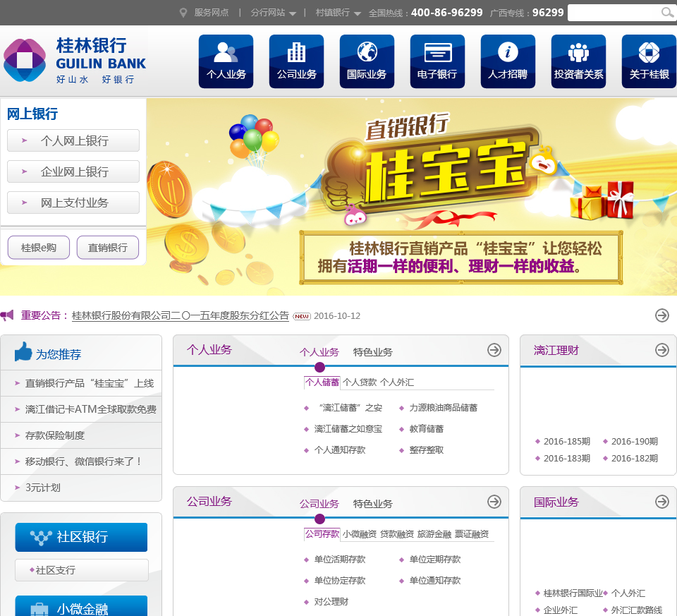The image size is (677, 616).
Task: Click the 直销银行 button
Action: [x=107, y=248]
